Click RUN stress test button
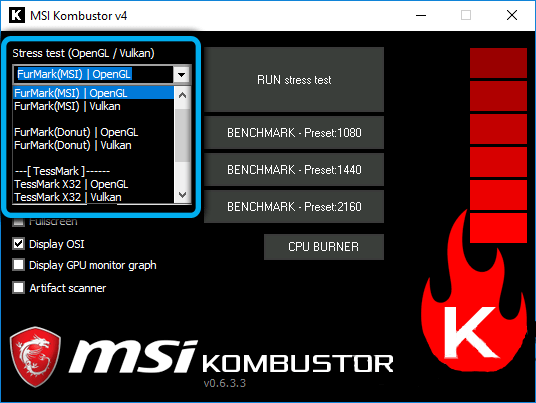Viewport: 536px width, 403px height. pos(294,80)
